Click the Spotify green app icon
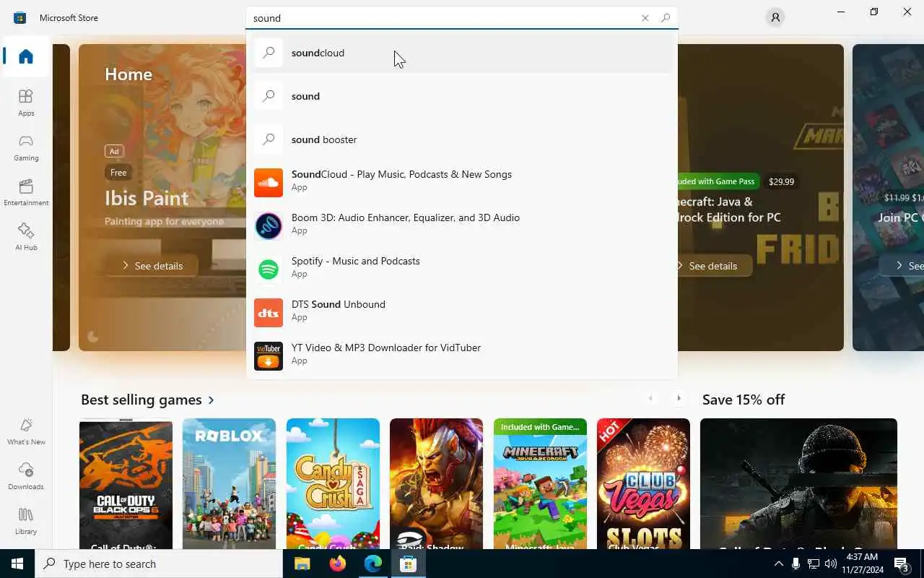 tap(269, 269)
